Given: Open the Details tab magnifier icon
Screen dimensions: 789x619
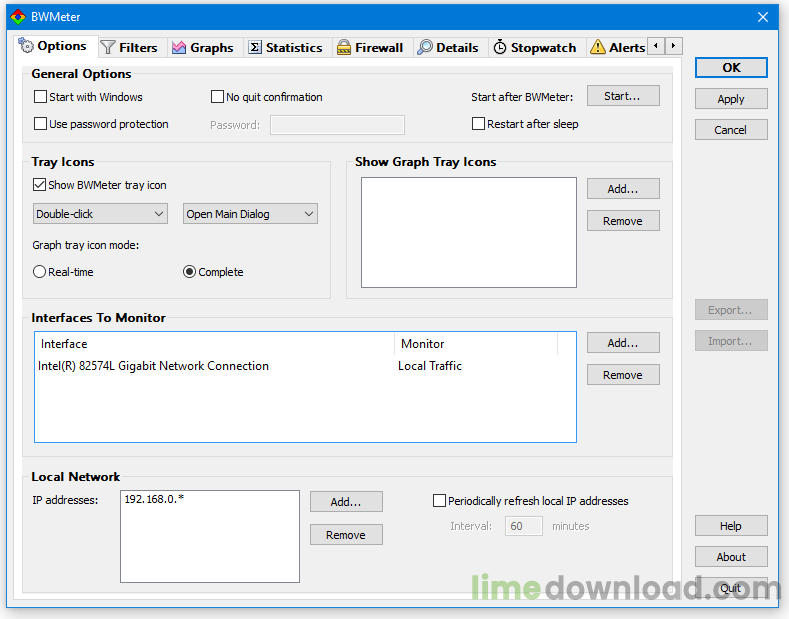Looking at the screenshot, I should tap(425, 47).
